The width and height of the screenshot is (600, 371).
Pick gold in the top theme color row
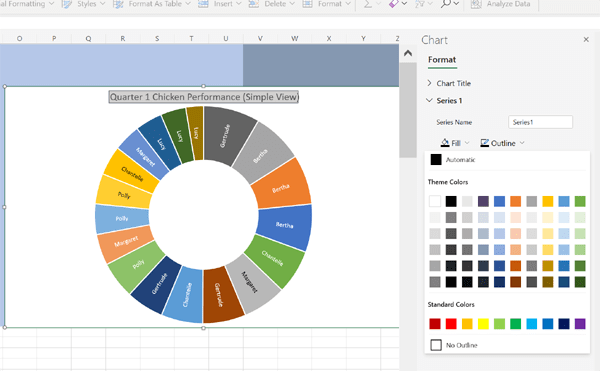point(548,201)
